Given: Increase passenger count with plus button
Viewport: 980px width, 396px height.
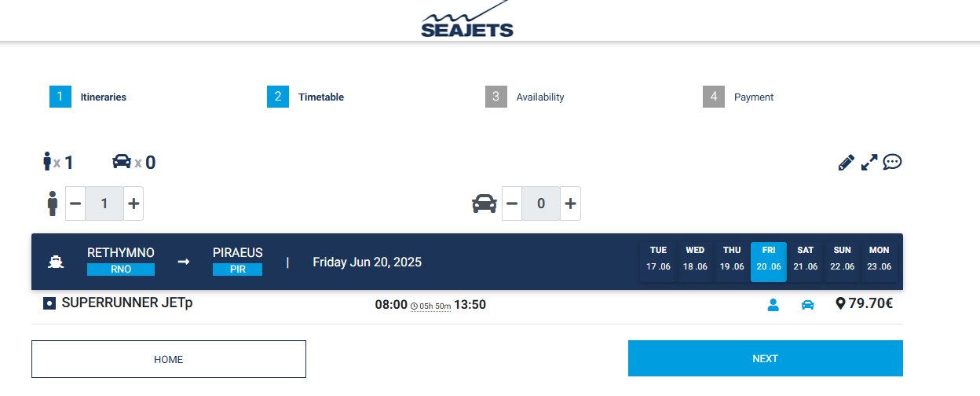Looking at the screenshot, I should click(x=133, y=203).
